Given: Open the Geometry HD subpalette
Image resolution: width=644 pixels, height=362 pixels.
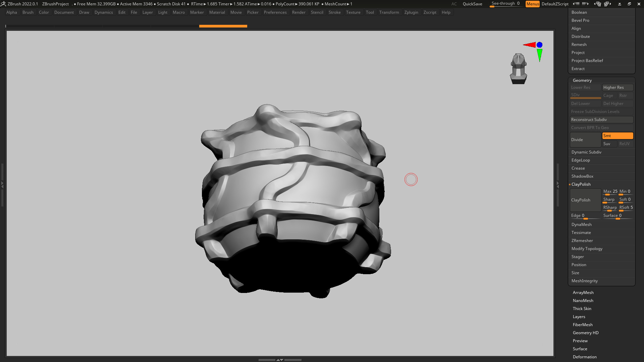Looking at the screenshot, I should click(x=586, y=333).
